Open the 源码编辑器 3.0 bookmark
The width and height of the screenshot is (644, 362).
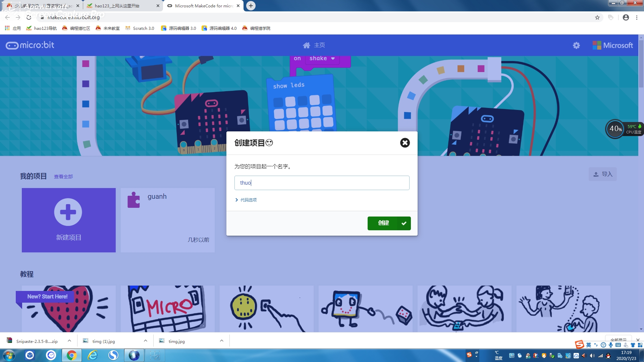[x=178, y=28]
